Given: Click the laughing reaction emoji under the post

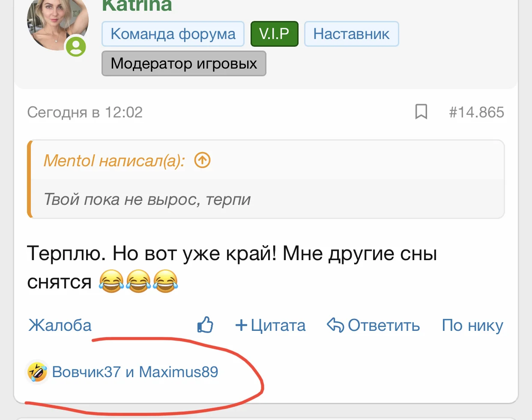Looking at the screenshot, I should pyautogui.click(x=37, y=372).
